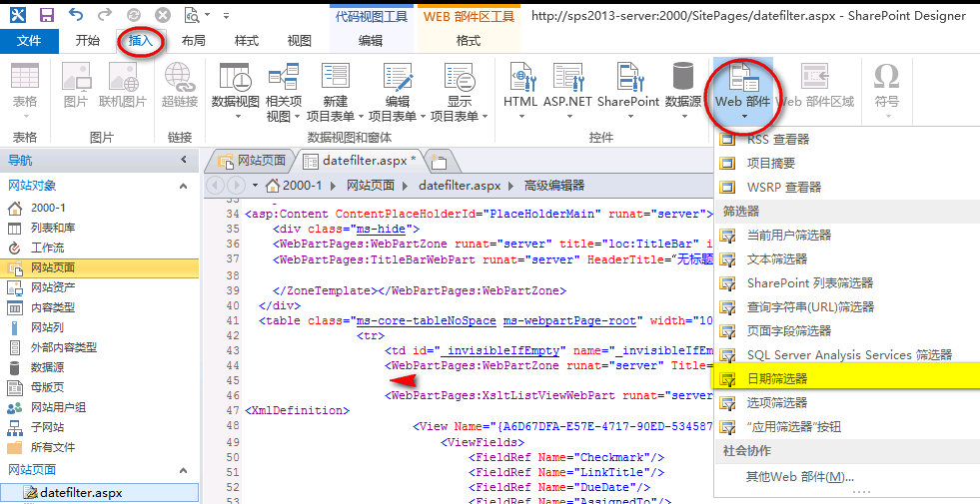
Task: Click the Save icon in quick access toolbar
Action: pos(46,14)
